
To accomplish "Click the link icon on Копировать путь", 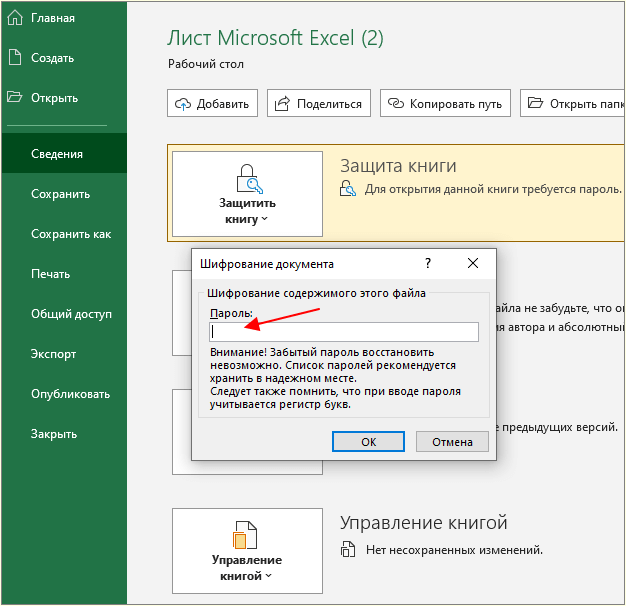I will [x=396, y=103].
